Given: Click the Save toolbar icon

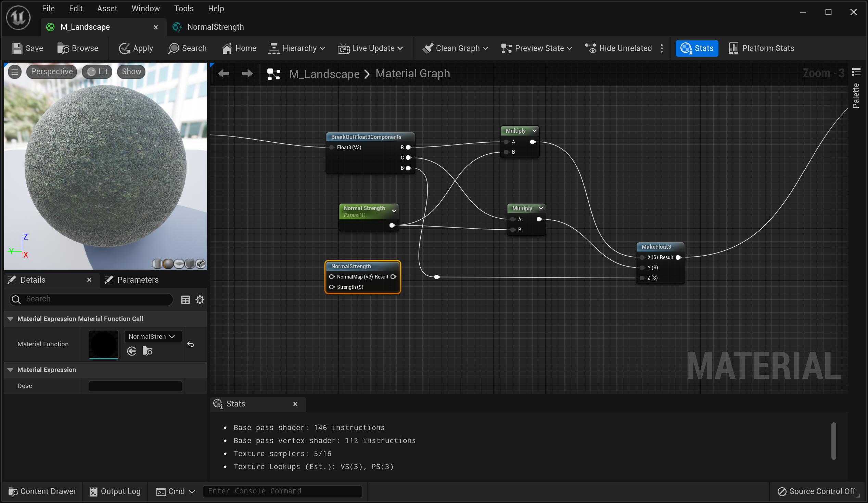Looking at the screenshot, I should [17, 48].
